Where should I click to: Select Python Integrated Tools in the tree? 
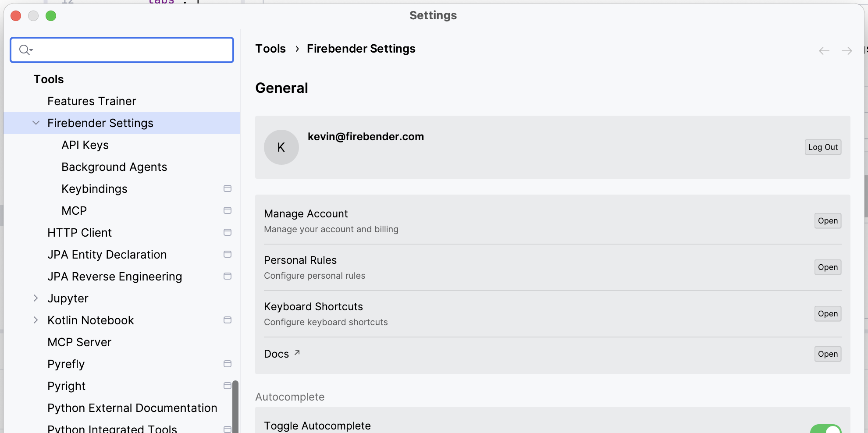pyautogui.click(x=112, y=428)
